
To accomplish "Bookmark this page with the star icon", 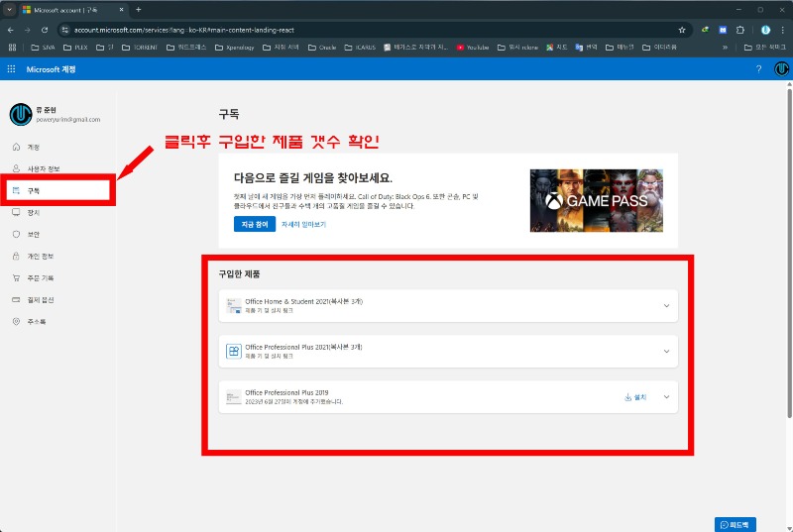I will pos(682,30).
